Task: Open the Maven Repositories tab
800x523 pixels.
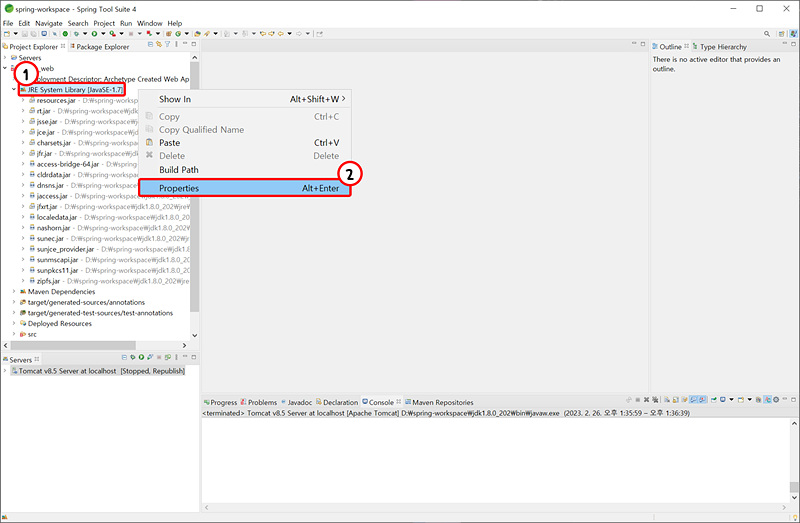Action: pos(439,402)
